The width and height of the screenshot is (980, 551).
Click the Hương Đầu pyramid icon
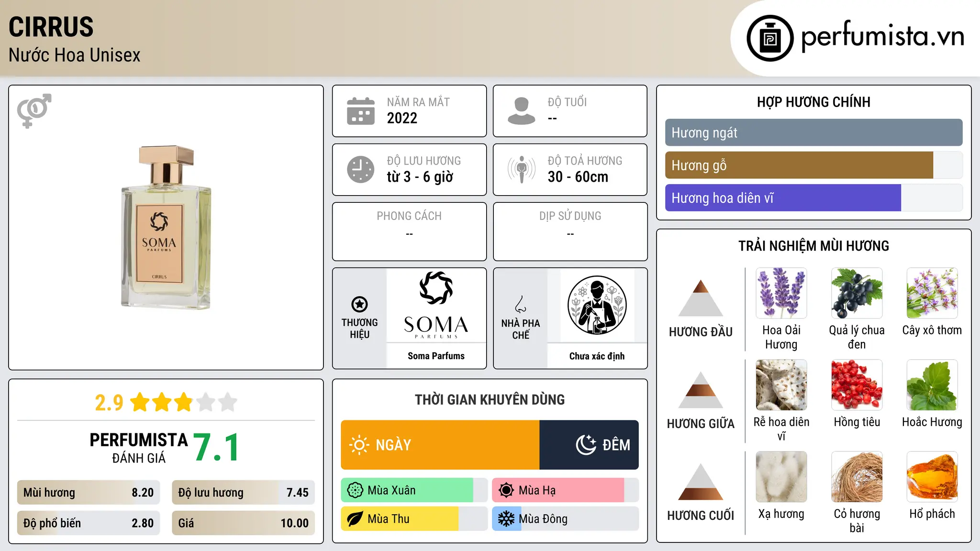point(701,298)
